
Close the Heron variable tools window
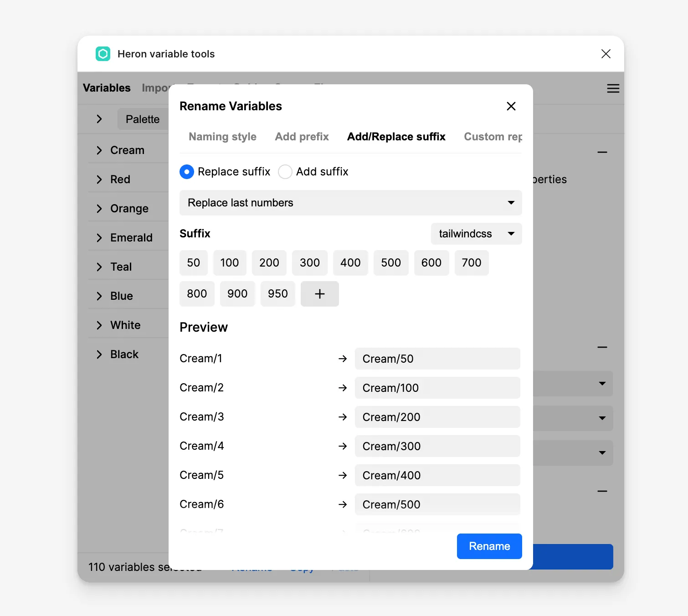pos(606,54)
